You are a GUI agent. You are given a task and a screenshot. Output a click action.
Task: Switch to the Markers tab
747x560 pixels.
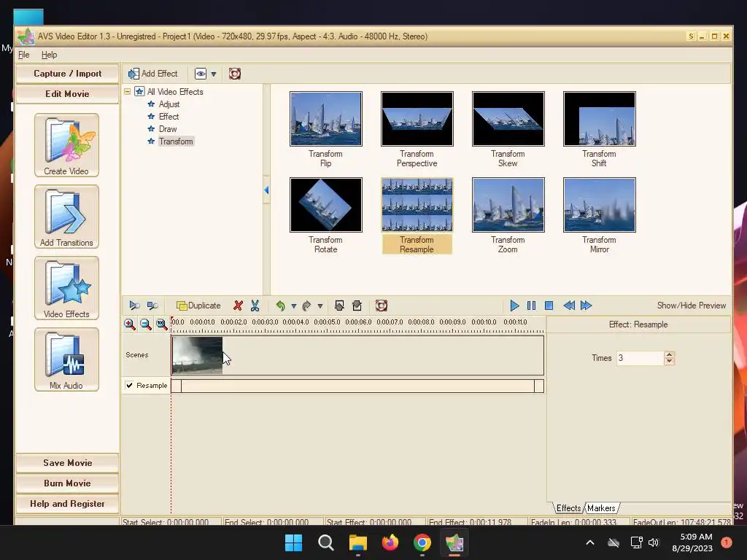tap(601, 508)
